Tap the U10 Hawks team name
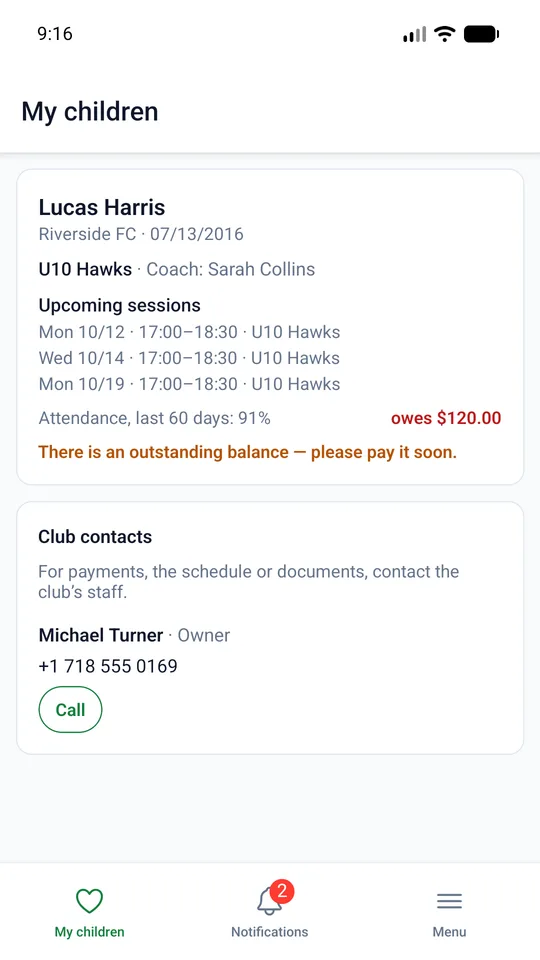This screenshot has height=960, width=540. tap(85, 269)
